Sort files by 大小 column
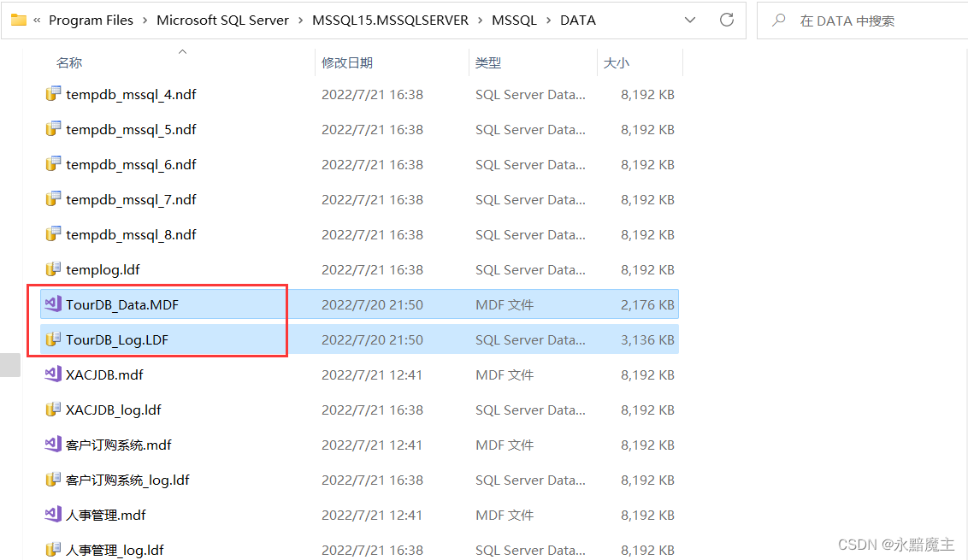 616,62
